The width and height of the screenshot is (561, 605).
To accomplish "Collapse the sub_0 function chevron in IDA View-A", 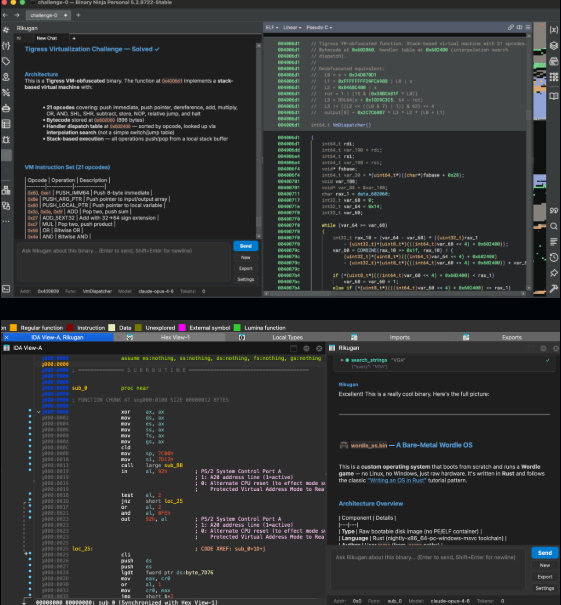I will (39, 412).
